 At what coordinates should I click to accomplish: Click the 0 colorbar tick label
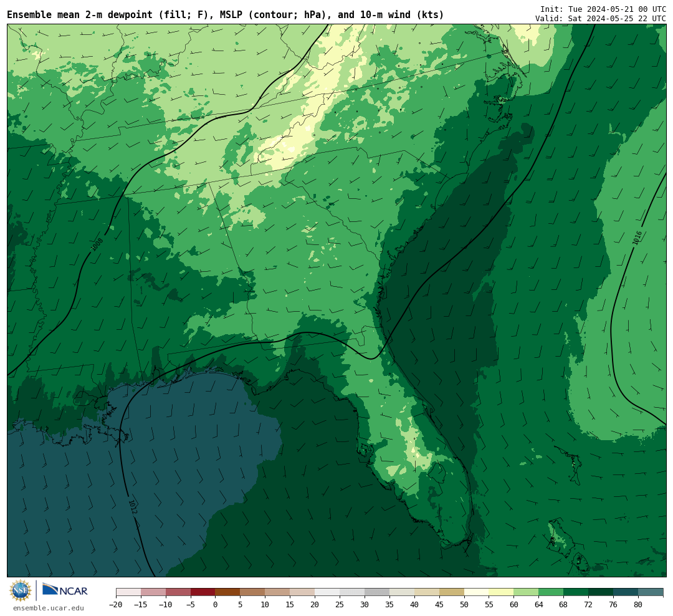tap(216, 605)
